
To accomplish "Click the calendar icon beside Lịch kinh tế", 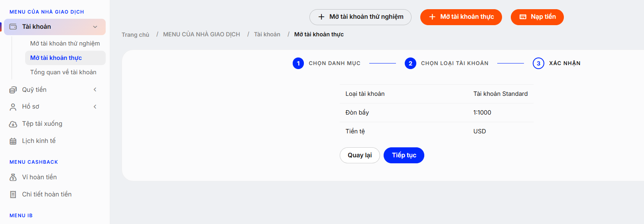I will coord(13,141).
